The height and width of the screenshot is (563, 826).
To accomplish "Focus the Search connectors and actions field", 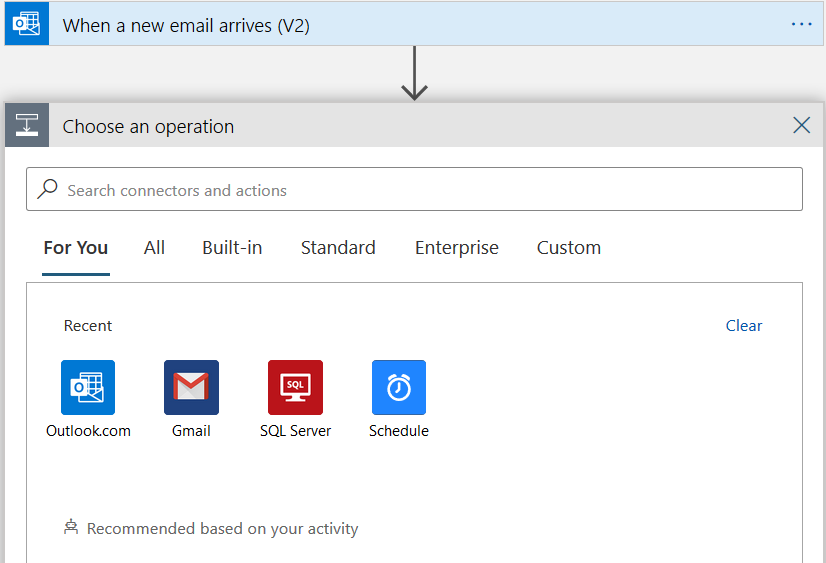I will point(420,190).
